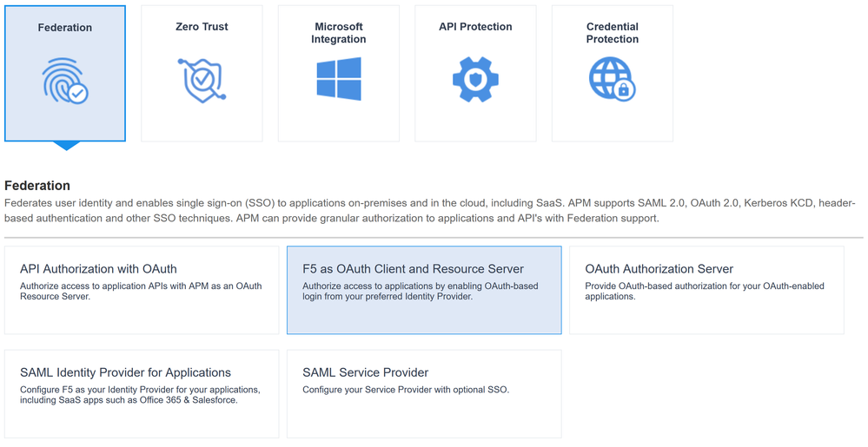Open the Credential Protection category
868x447 pixels.
(x=612, y=33)
